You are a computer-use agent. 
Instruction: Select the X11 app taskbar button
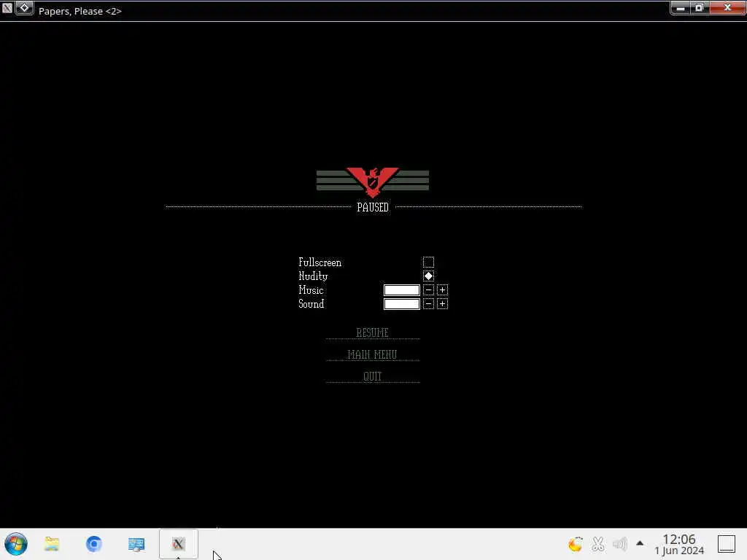(178, 544)
